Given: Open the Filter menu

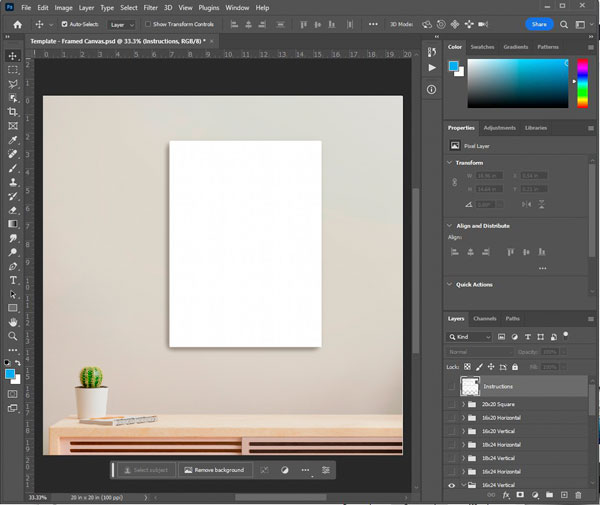Looking at the screenshot, I should click(150, 7).
